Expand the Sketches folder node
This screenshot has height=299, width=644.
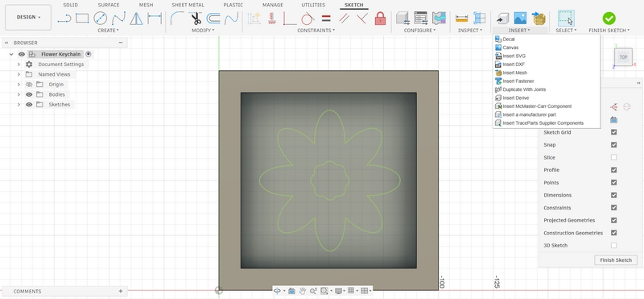tap(19, 105)
